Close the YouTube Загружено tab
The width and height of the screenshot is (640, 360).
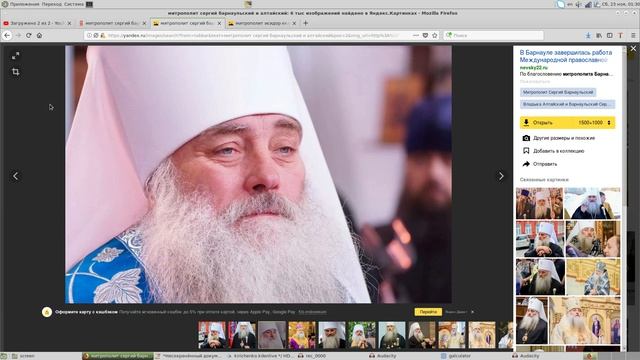point(69,23)
